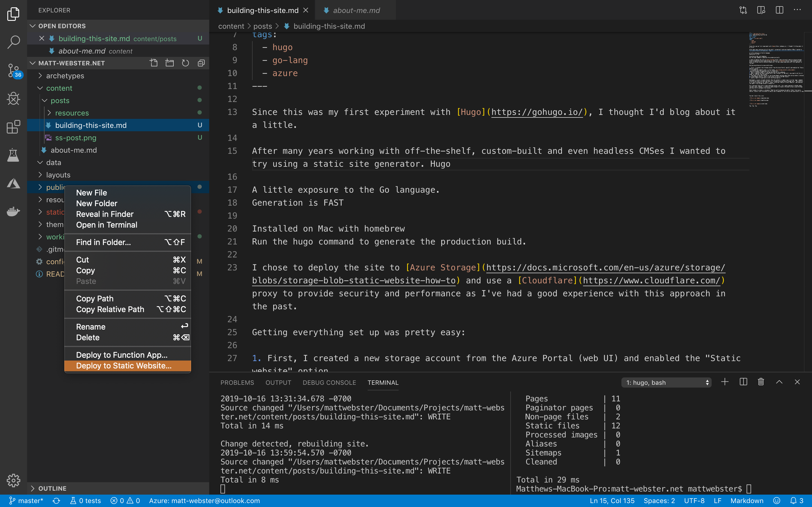Open the Source Control view showing 36 changes
This screenshot has height=507, width=812.
pyautogui.click(x=14, y=70)
